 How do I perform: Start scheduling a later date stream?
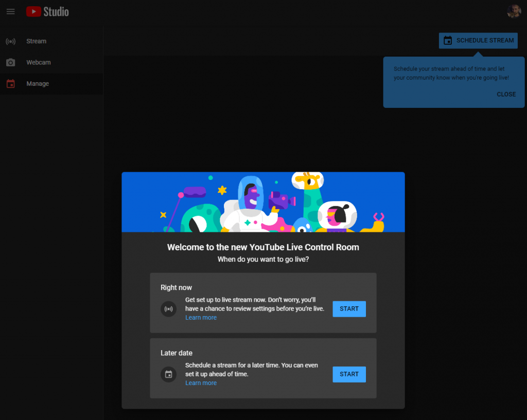pos(349,374)
